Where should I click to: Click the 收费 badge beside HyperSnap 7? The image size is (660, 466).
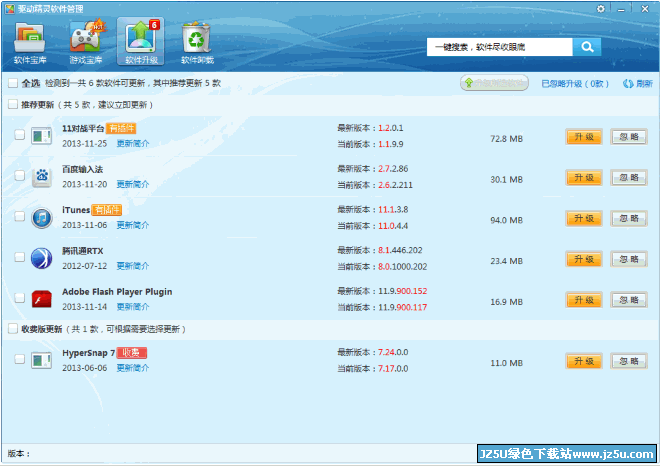(131, 353)
